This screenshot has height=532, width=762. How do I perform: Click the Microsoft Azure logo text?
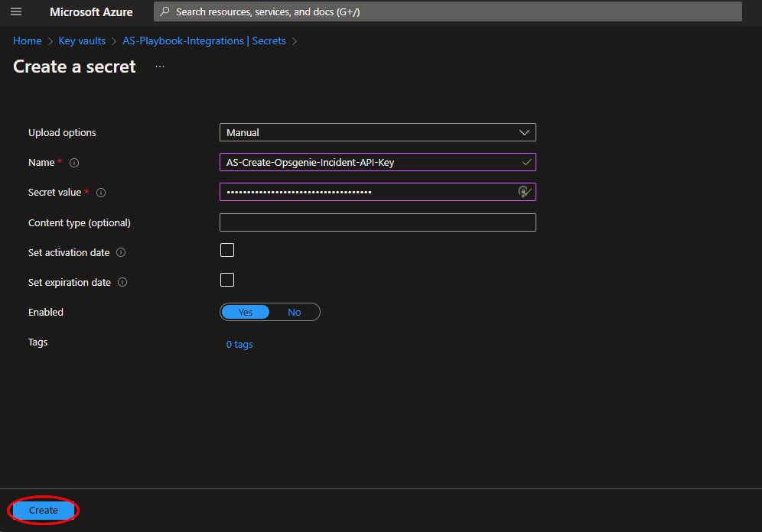pos(91,12)
